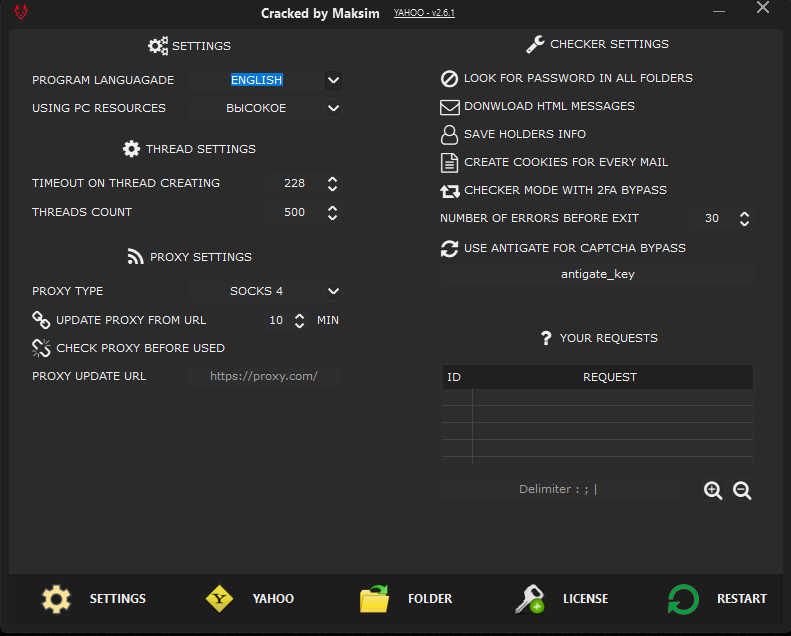791x636 pixels.
Task: Decrease the proxy update interval minutes
Action: (x=299, y=325)
